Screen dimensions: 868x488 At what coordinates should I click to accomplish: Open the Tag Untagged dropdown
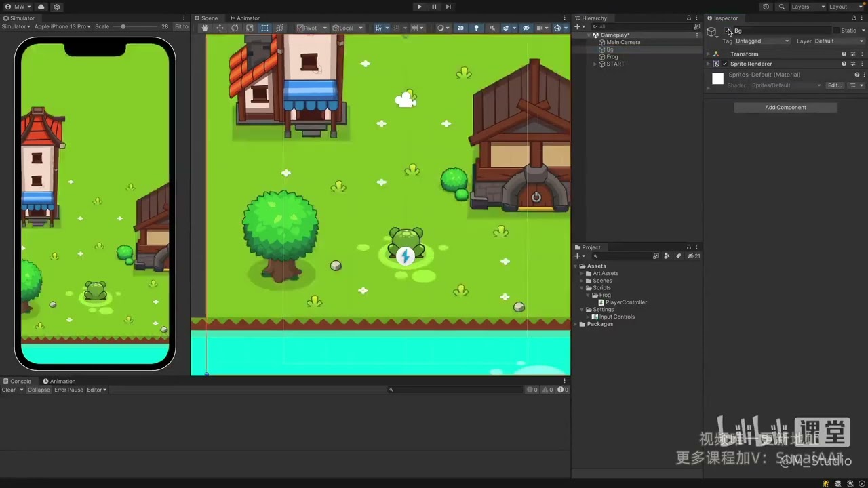[762, 41]
